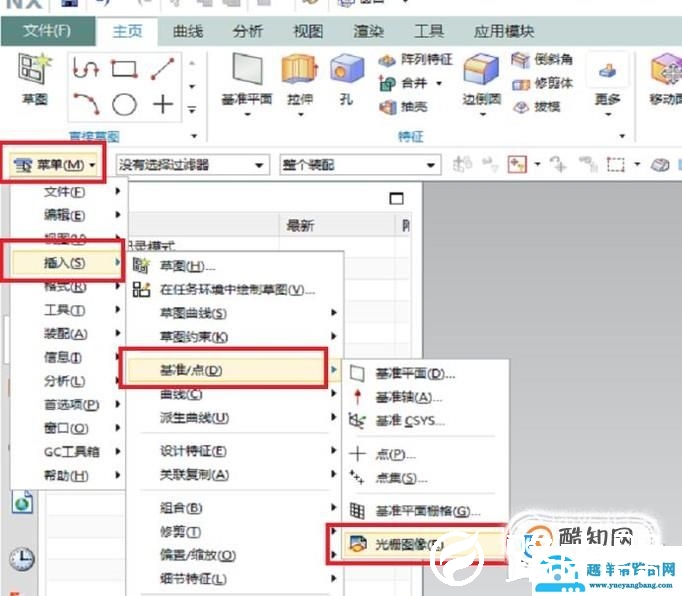This screenshot has height=596, width=682.
Task: Open the Assemblies (装配A) menu item
Action: click(x=67, y=334)
